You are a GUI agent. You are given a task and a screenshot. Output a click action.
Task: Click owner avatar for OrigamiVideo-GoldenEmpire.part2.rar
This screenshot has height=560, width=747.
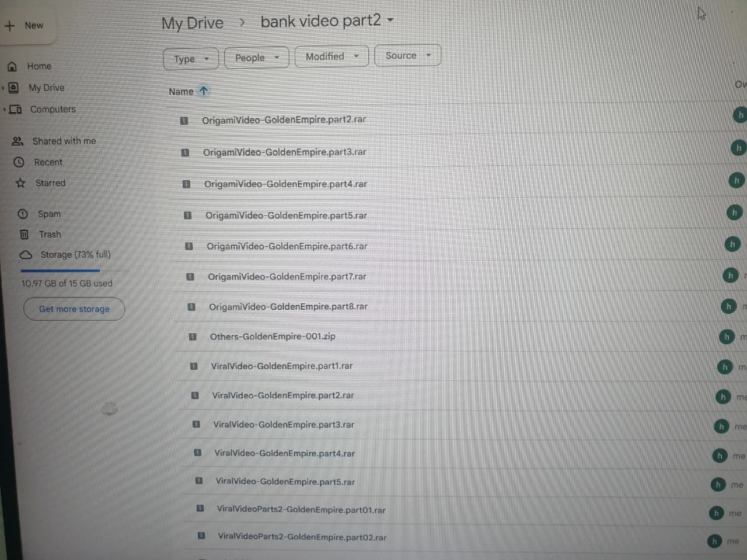[x=741, y=115]
